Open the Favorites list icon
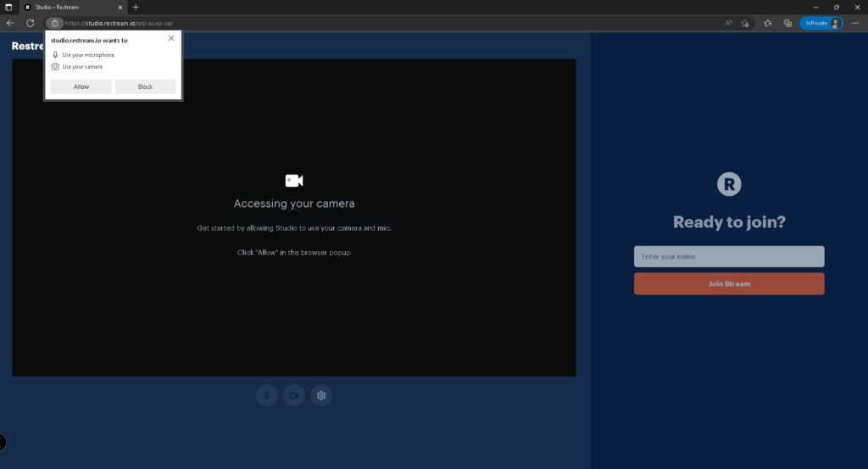 click(x=767, y=23)
